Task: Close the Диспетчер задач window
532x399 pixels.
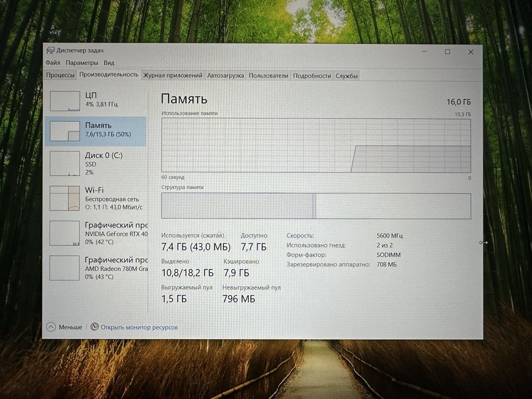Action: tap(470, 52)
